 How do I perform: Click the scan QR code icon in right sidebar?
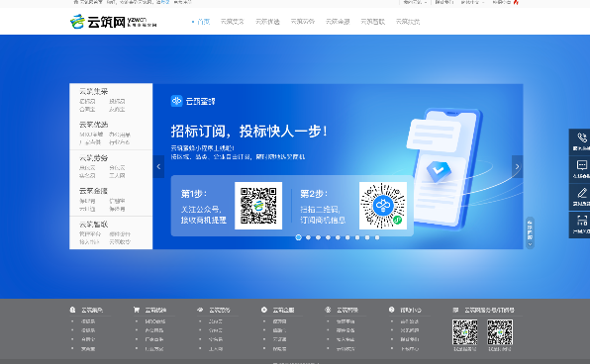(582, 221)
